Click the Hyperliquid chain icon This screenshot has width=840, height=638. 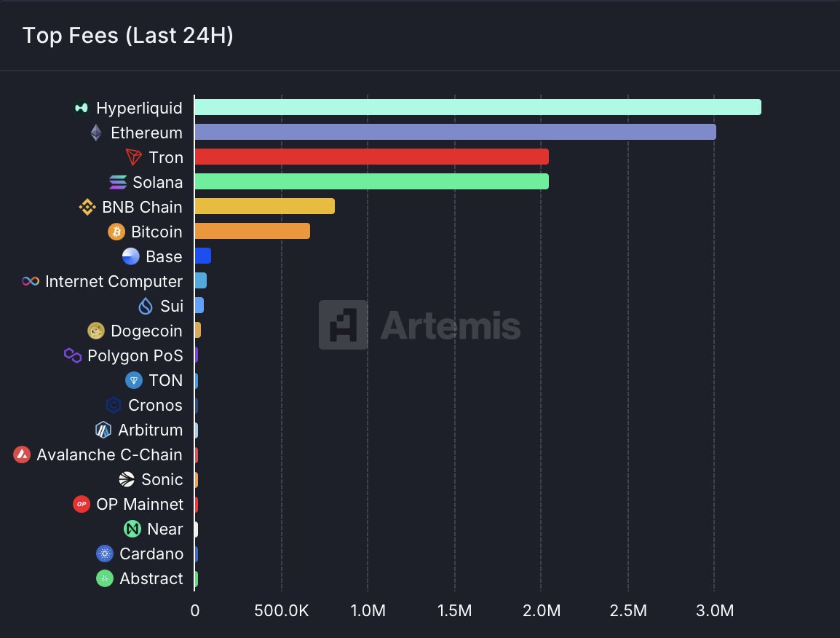click(x=80, y=107)
